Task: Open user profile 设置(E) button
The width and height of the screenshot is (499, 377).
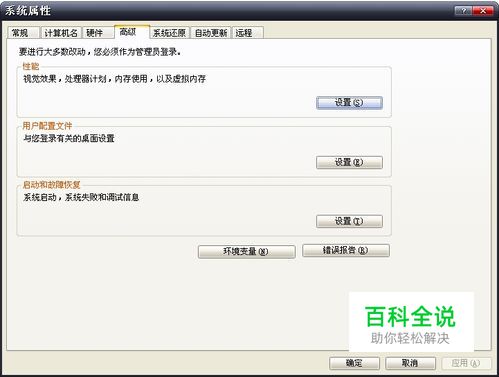Action: [x=349, y=162]
